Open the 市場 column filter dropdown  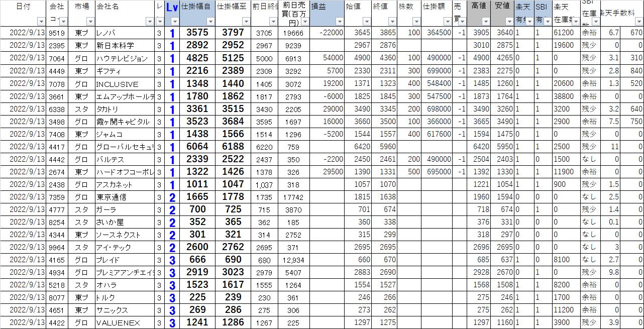(90, 22)
